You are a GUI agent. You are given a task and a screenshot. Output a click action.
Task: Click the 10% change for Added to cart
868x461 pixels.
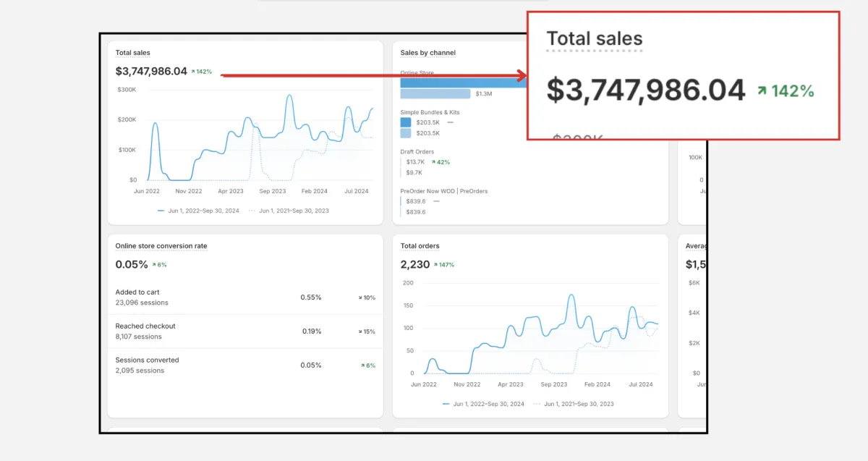point(367,297)
